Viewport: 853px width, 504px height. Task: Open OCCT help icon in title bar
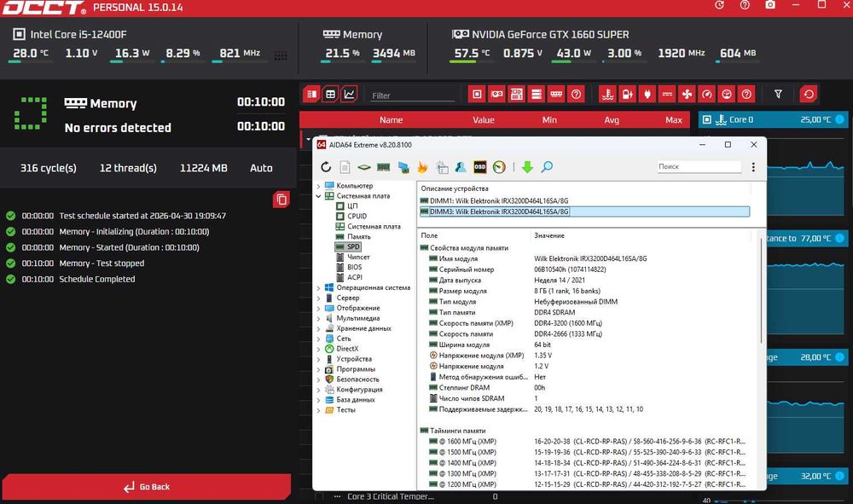coord(745,5)
